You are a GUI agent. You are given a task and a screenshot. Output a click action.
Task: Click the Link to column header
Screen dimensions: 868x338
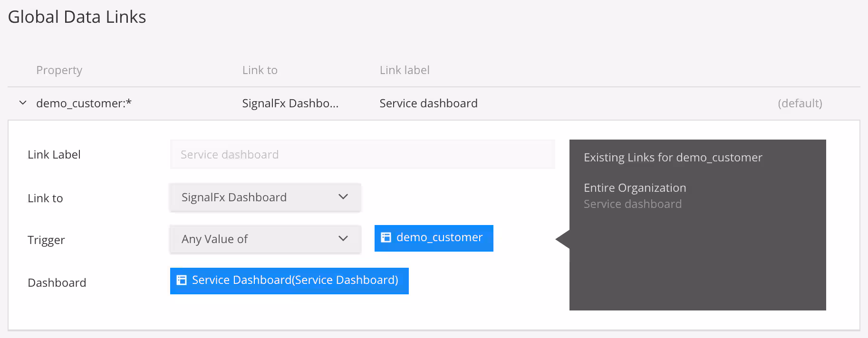tap(260, 70)
